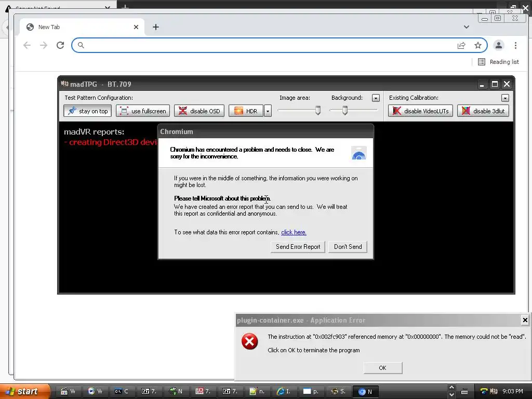Switch to the first 'W' taskbar item
This screenshot has width=532, height=399.
68,391
